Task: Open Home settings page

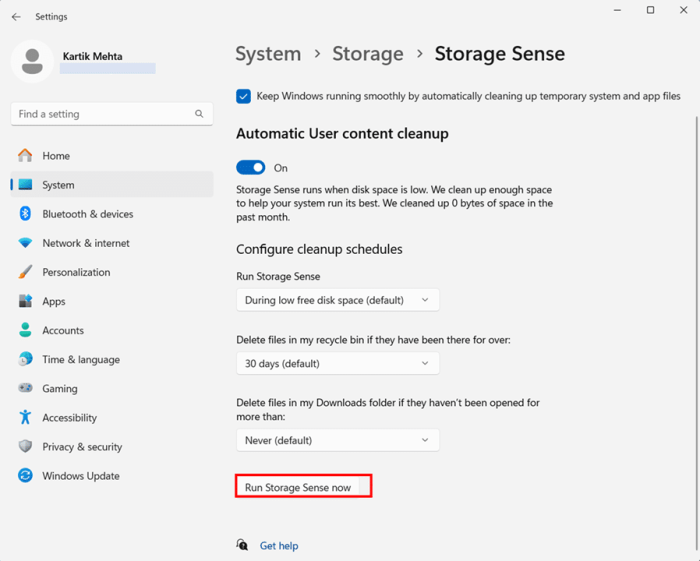Action: pos(112,155)
